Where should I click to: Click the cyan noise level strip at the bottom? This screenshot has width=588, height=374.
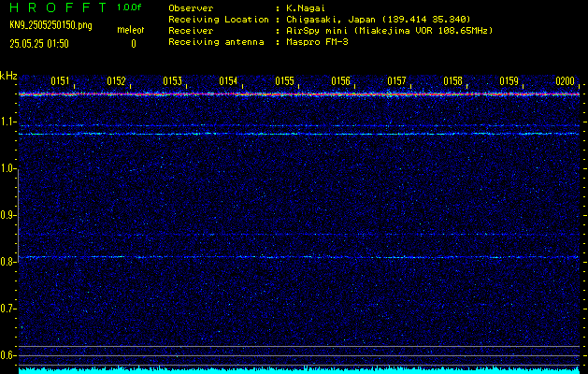pos(299,370)
